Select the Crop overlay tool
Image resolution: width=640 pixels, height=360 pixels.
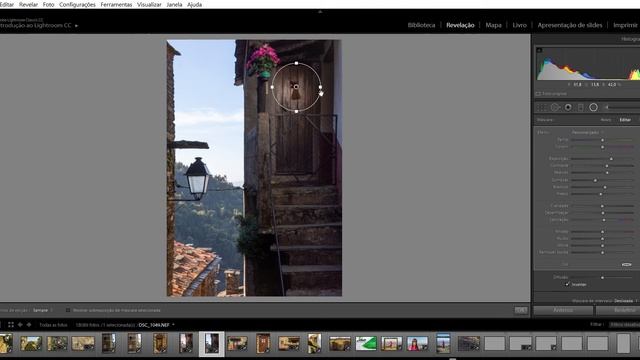[x=541, y=107]
